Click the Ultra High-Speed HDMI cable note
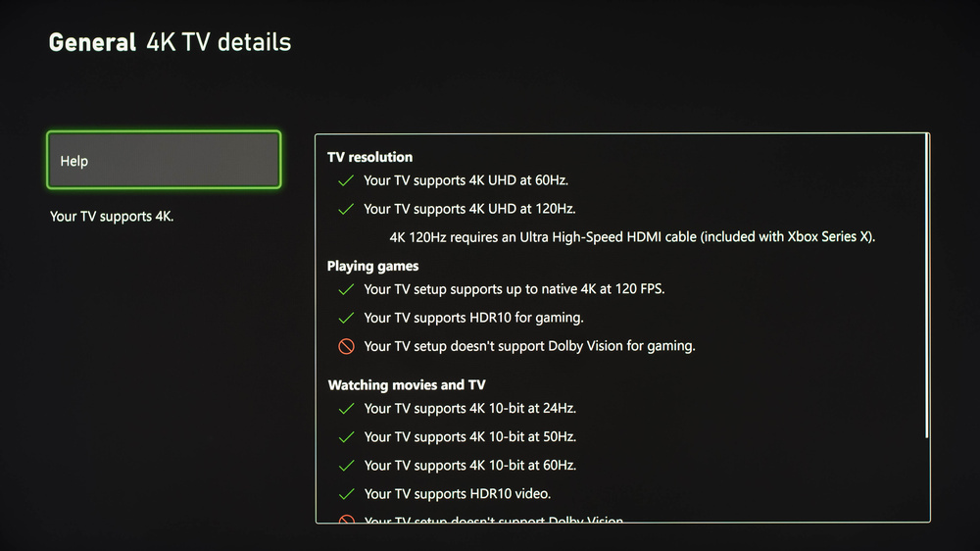 [x=631, y=237]
